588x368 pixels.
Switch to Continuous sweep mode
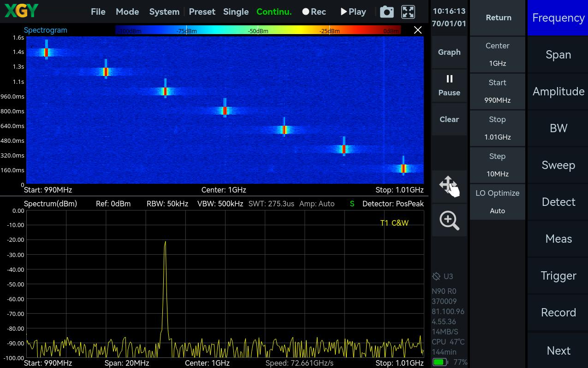274,12
